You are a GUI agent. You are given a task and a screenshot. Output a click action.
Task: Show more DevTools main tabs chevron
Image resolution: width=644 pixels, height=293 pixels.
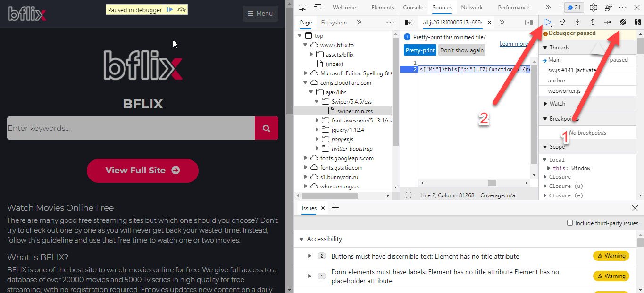coord(548,8)
